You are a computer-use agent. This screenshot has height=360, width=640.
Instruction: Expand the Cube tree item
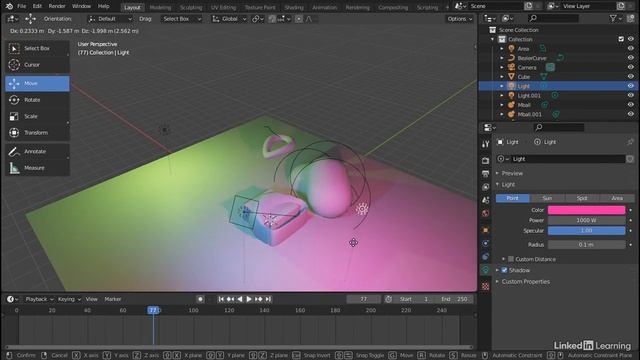click(x=502, y=77)
